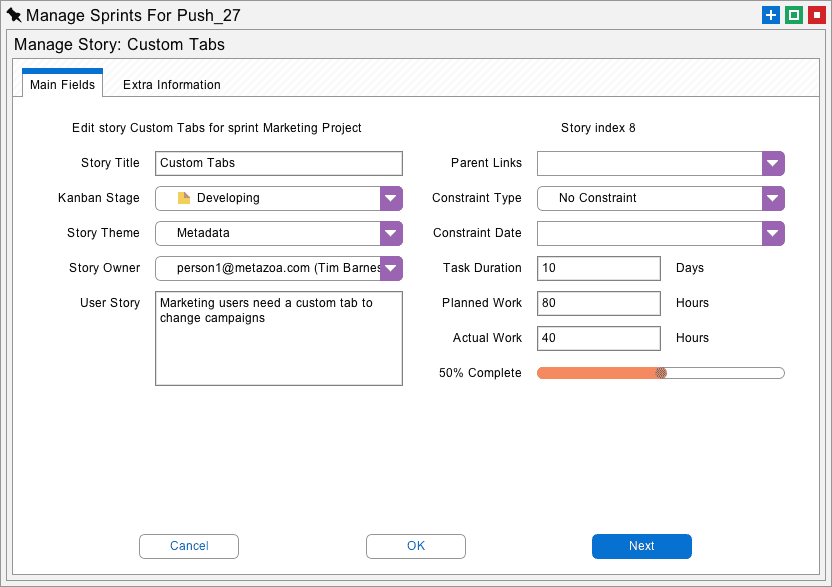The image size is (832, 587).
Task: Open the Constraint Date dropdown
Action: tap(773, 233)
